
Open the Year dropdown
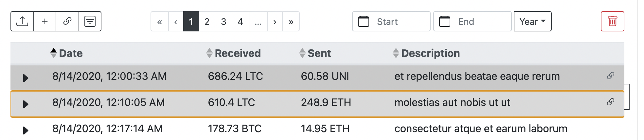pyautogui.click(x=532, y=22)
